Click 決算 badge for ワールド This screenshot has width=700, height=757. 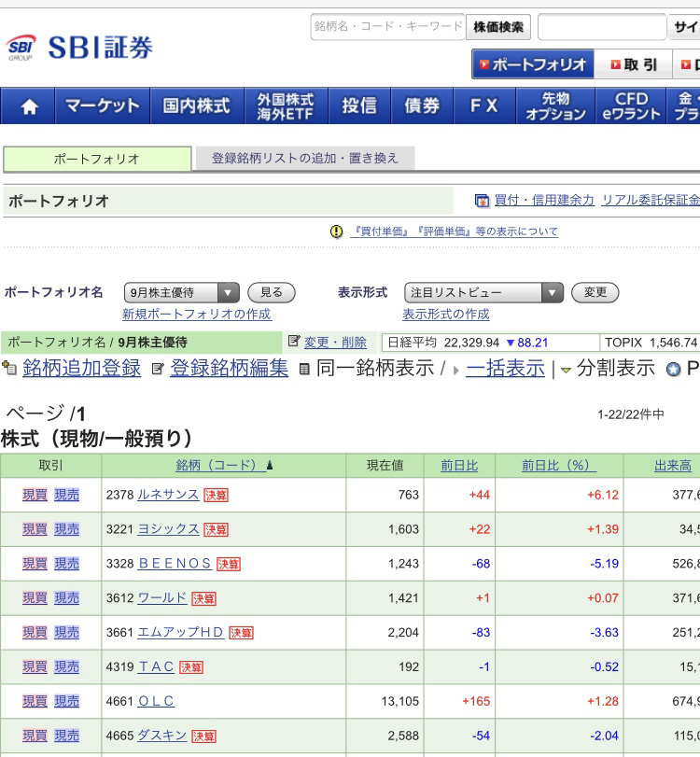pos(203,598)
